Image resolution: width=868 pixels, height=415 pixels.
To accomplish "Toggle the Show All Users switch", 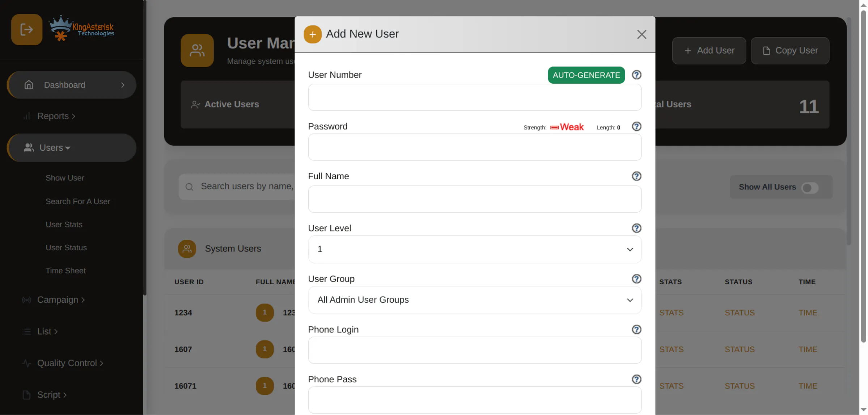I will (810, 188).
